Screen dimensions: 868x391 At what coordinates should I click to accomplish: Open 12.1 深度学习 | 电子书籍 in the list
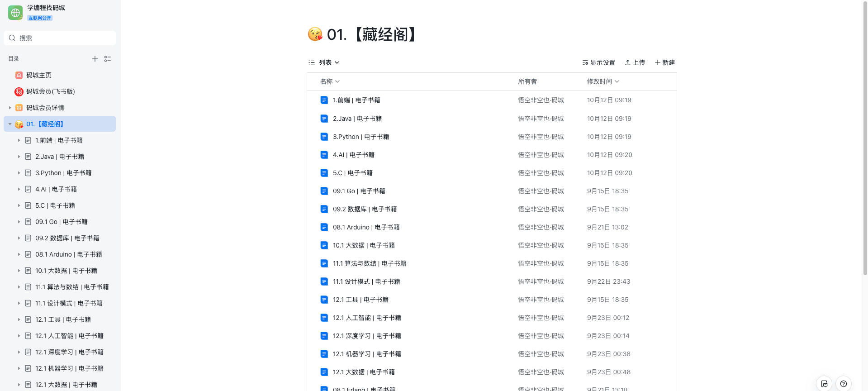(x=367, y=336)
